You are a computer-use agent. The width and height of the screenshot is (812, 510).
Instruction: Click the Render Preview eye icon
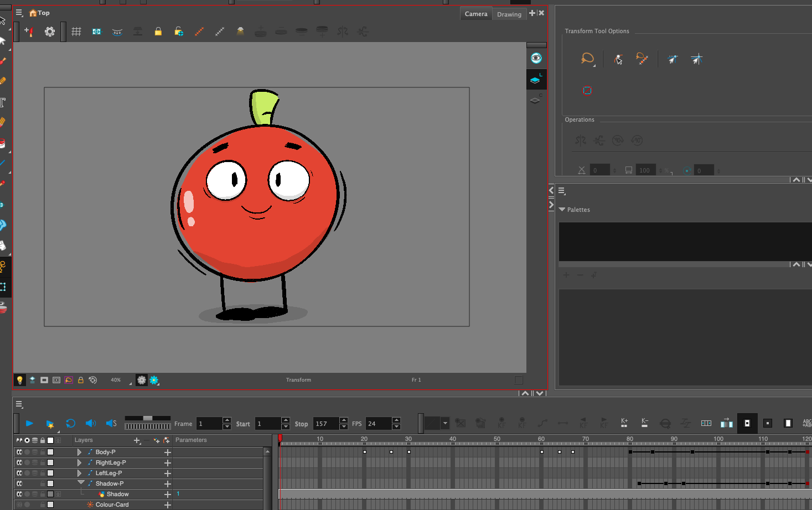[536, 58]
